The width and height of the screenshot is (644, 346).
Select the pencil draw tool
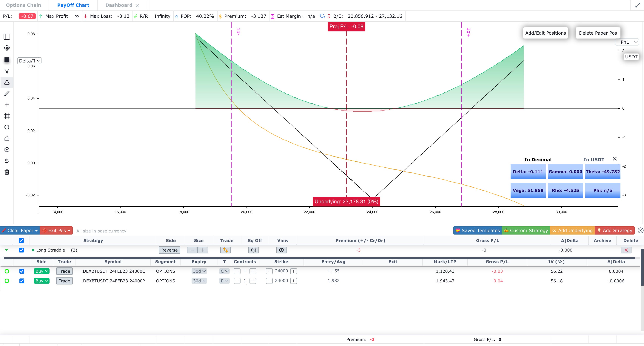[x=7, y=94]
